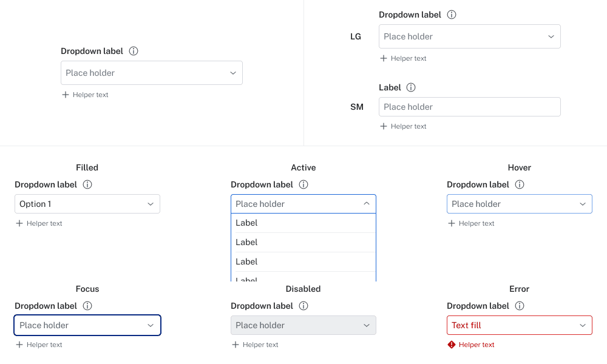Expand the Hover state dropdown

pos(519,204)
